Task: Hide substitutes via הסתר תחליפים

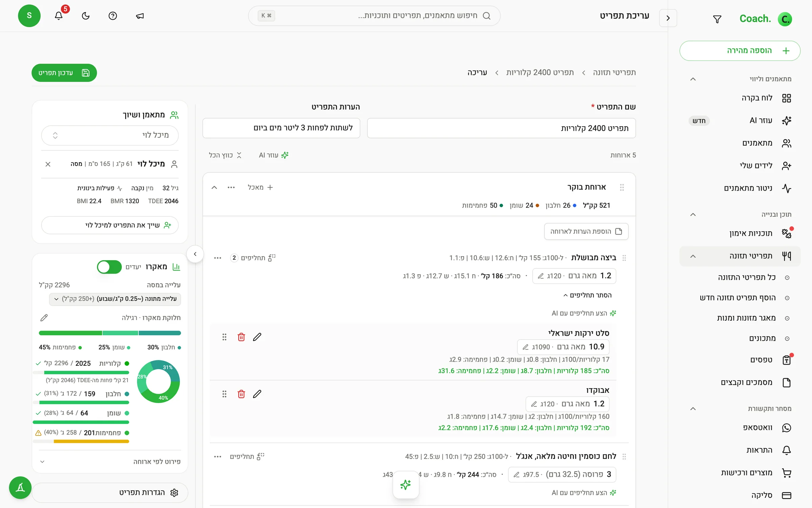Action: click(x=587, y=295)
